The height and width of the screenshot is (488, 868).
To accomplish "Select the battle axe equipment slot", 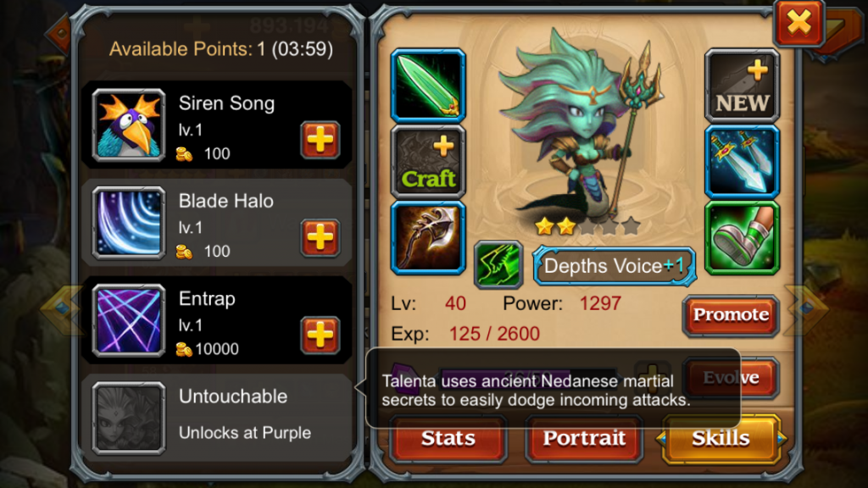I will (428, 238).
